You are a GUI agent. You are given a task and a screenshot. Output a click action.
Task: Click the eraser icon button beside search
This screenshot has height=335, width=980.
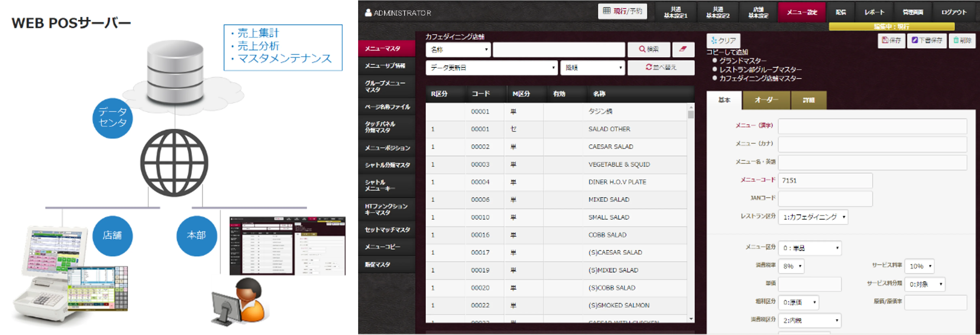683,49
